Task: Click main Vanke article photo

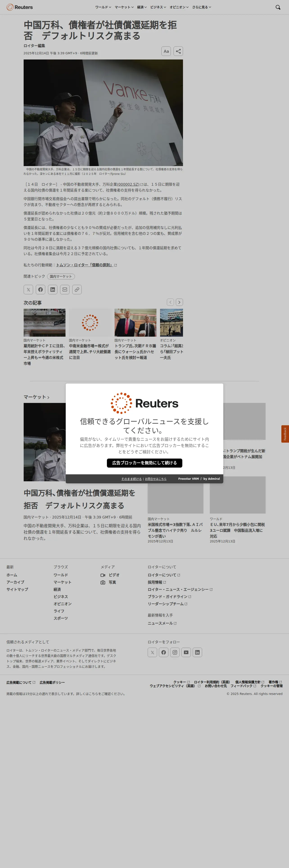Action: point(103,112)
